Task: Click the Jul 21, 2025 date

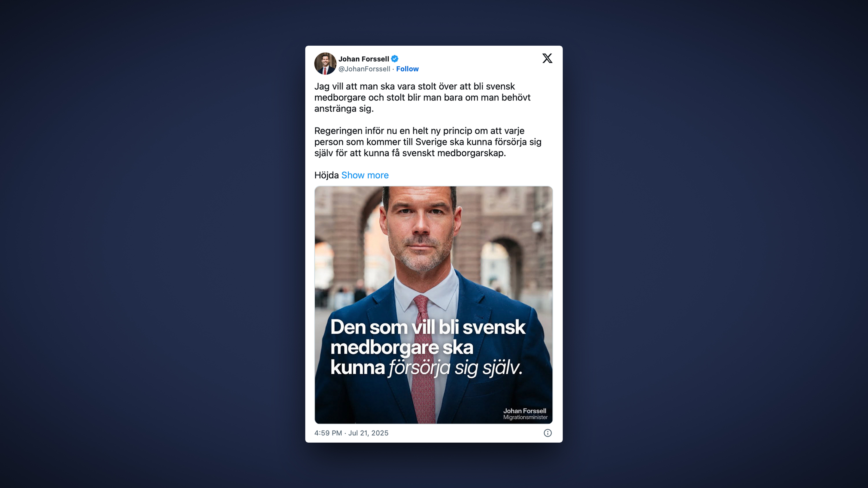Action: click(x=368, y=433)
